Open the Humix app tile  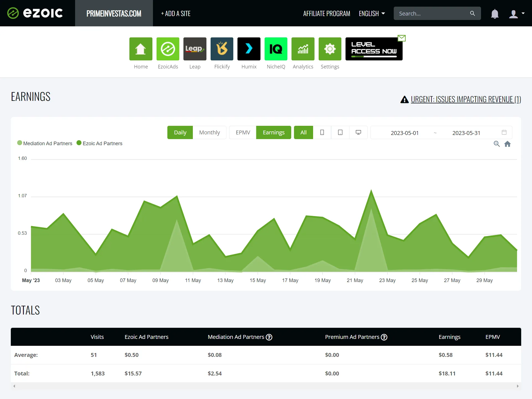249,49
